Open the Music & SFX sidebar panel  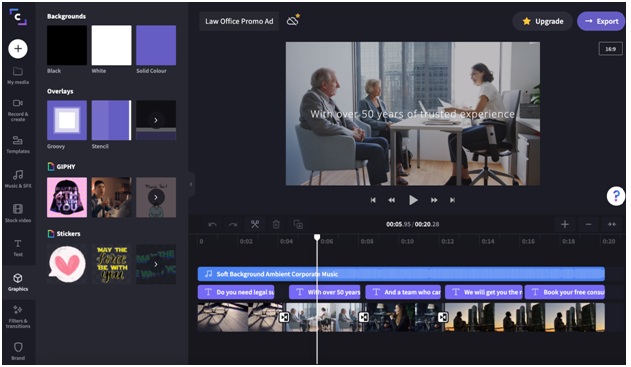[18, 179]
